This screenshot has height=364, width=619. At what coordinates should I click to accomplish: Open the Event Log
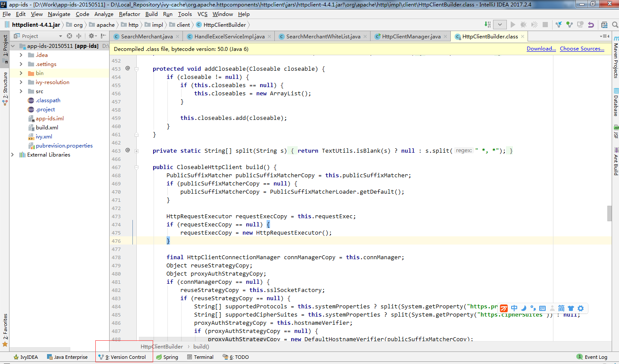click(592, 357)
